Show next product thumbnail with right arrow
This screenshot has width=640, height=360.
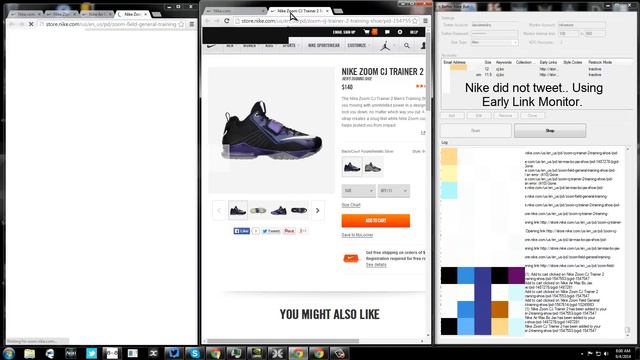click(318, 211)
